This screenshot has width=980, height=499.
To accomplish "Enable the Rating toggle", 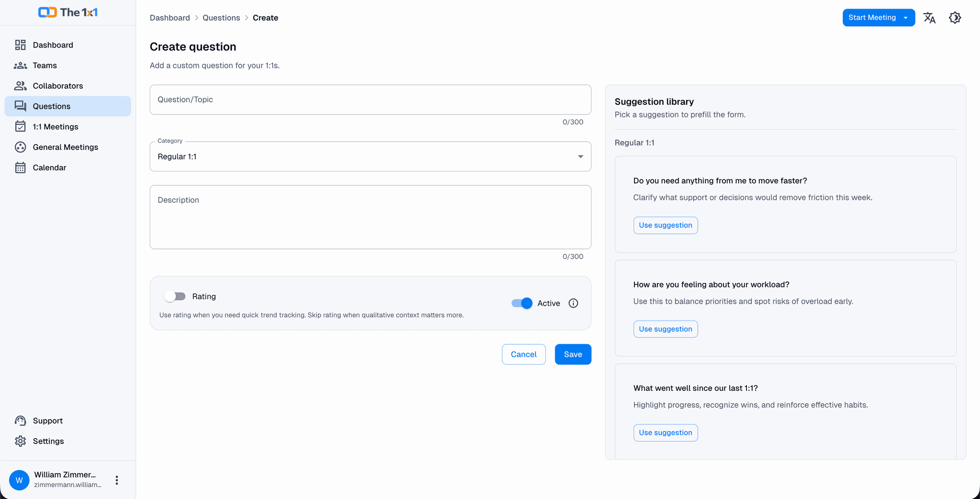I will (175, 296).
